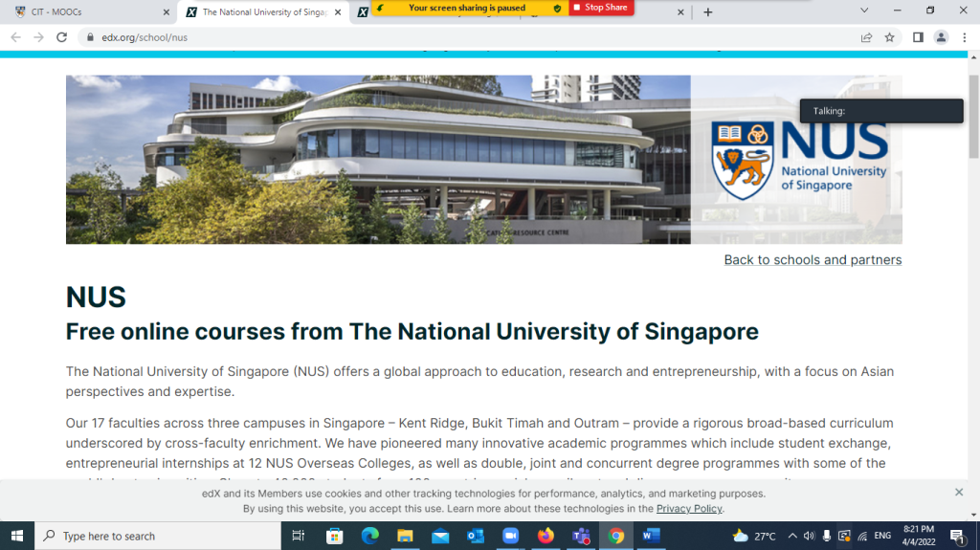
Task: Close the National University of Singapore tab
Action: click(338, 11)
